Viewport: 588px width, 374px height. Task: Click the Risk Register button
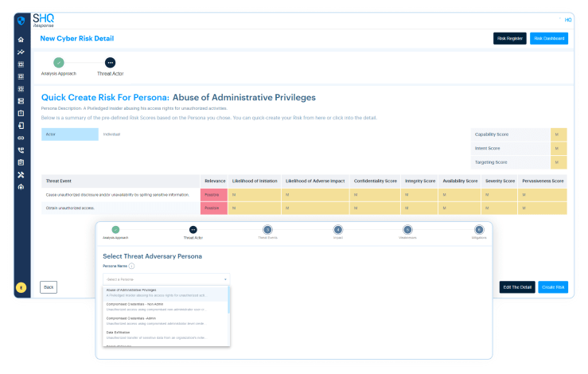tap(509, 38)
